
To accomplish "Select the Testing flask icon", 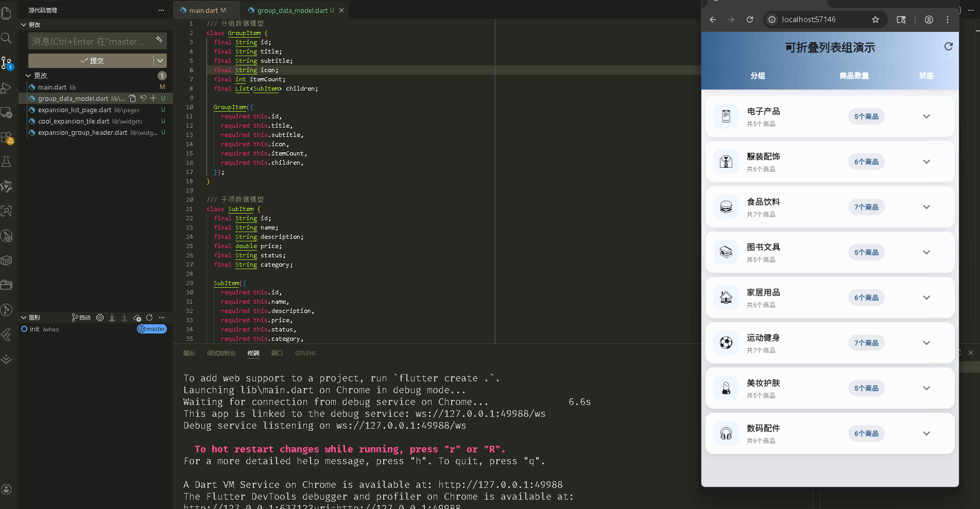I will tap(7, 162).
